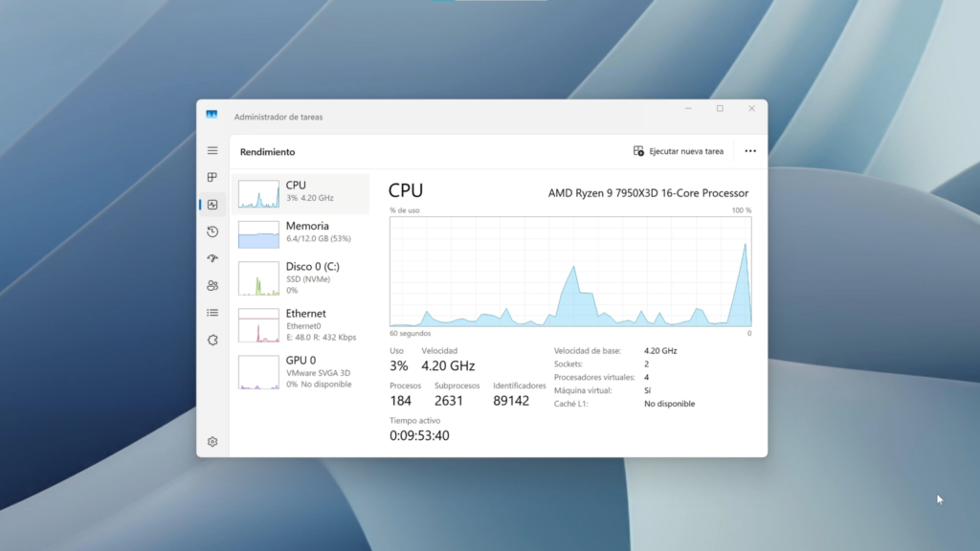Click the Task Manager title bar icon
Screen dimensions: 980x551
[212, 115]
